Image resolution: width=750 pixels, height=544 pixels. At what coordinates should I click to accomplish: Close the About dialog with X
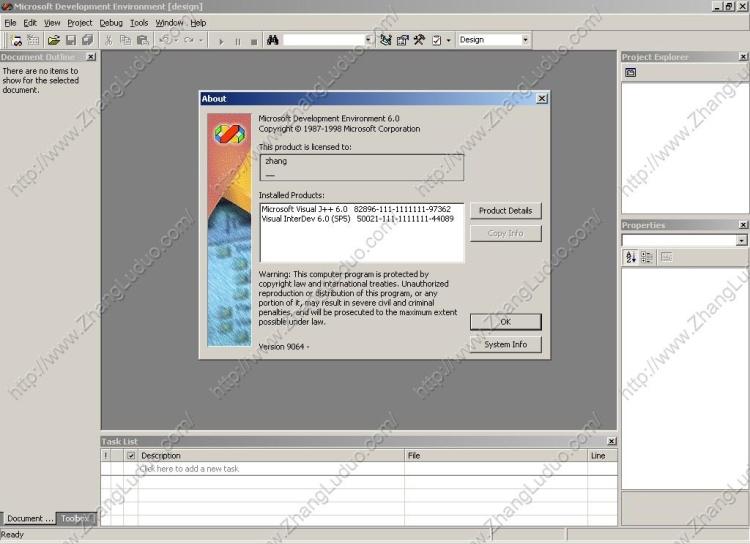coord(541,99)
